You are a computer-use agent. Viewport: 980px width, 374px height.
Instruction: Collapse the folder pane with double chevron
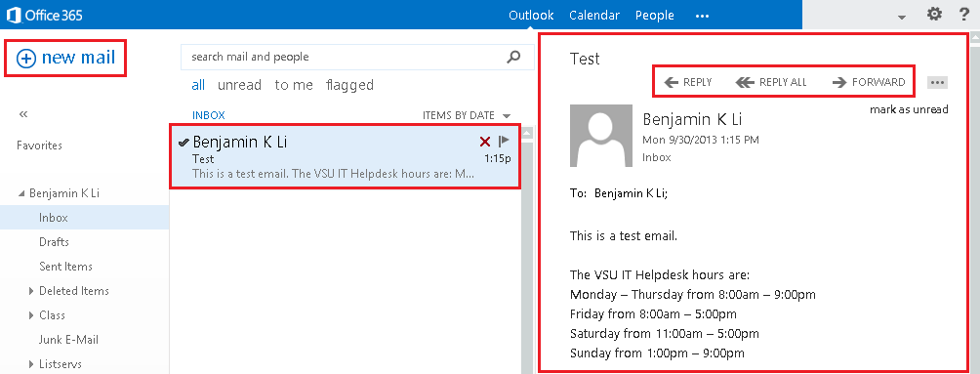coord(23,114)
